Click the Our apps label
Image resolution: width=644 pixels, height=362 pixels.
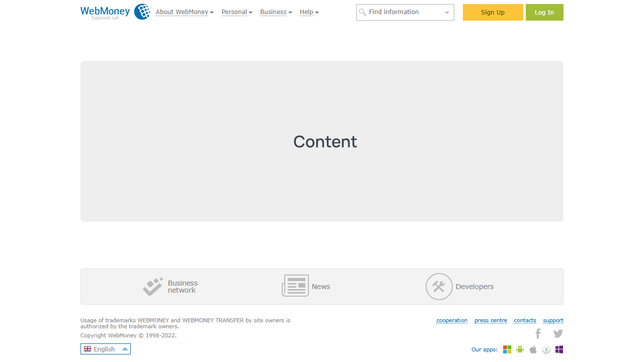(485, 349)
